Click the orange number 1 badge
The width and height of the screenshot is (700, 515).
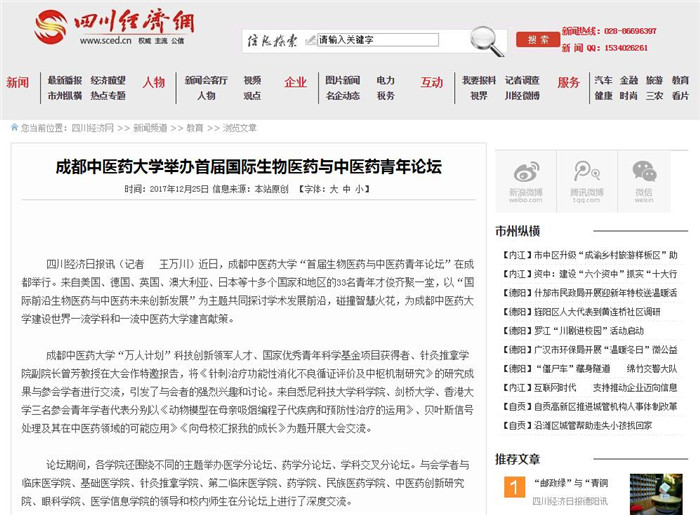512,488
